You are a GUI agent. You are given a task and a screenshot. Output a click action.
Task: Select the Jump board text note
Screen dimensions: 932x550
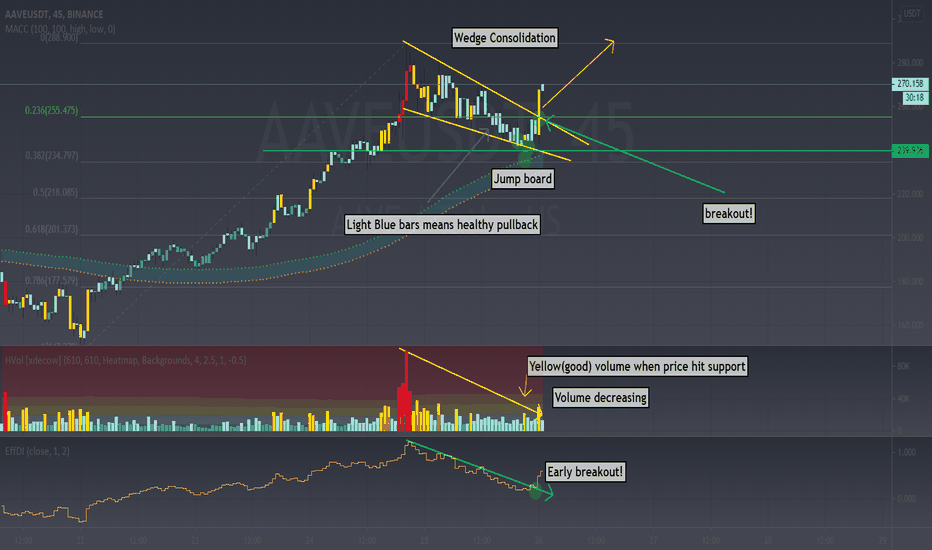pos(523,179)
